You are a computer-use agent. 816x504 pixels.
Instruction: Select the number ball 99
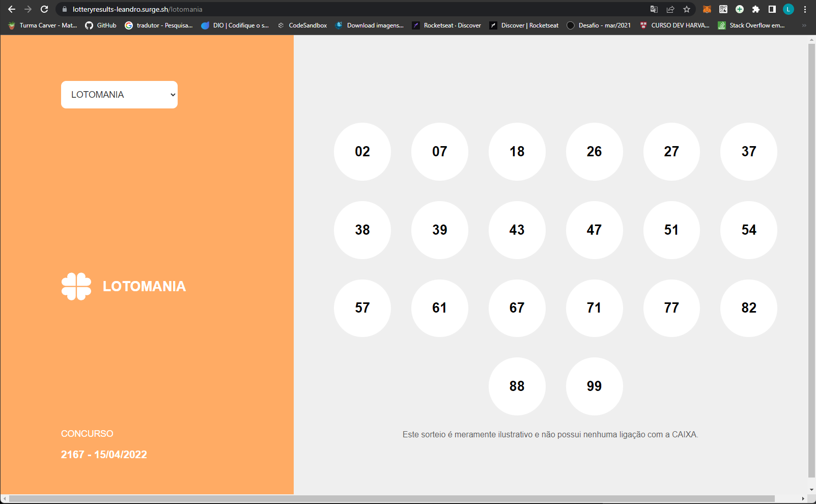595,386
